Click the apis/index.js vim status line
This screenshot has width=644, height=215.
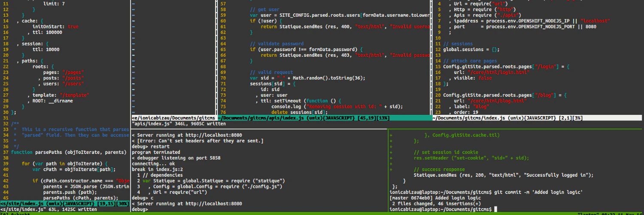(324, 118)
